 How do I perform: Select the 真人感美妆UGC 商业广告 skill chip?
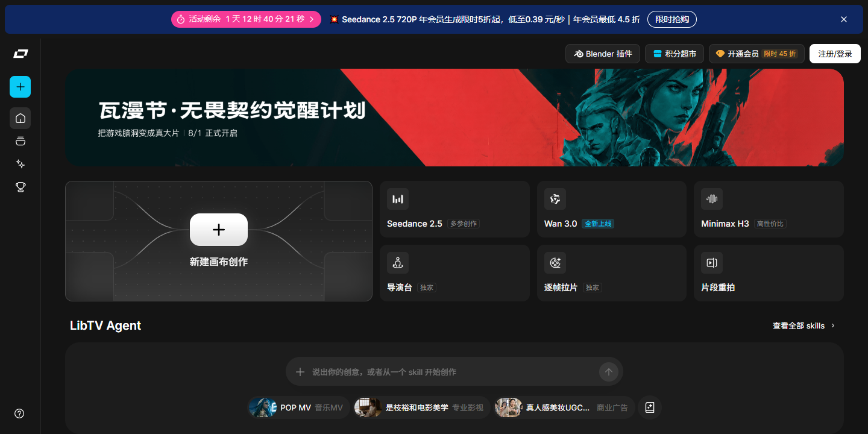point(564,407)
